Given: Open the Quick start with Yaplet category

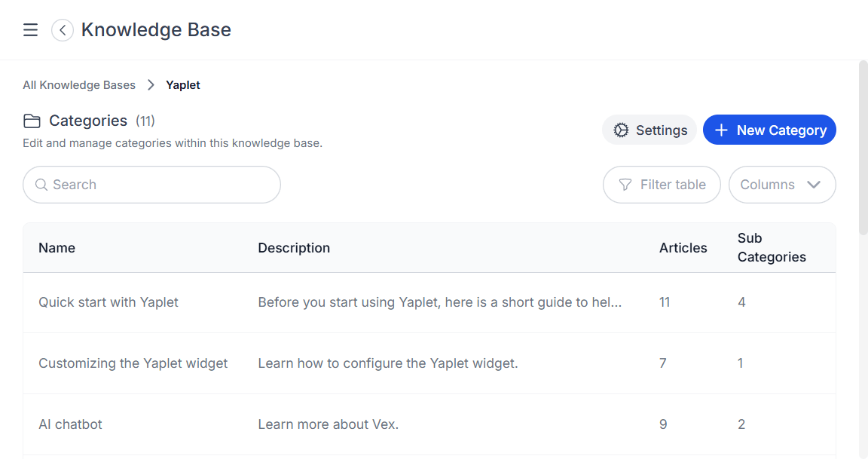Looking at the screenshot, I should [108, 302].
